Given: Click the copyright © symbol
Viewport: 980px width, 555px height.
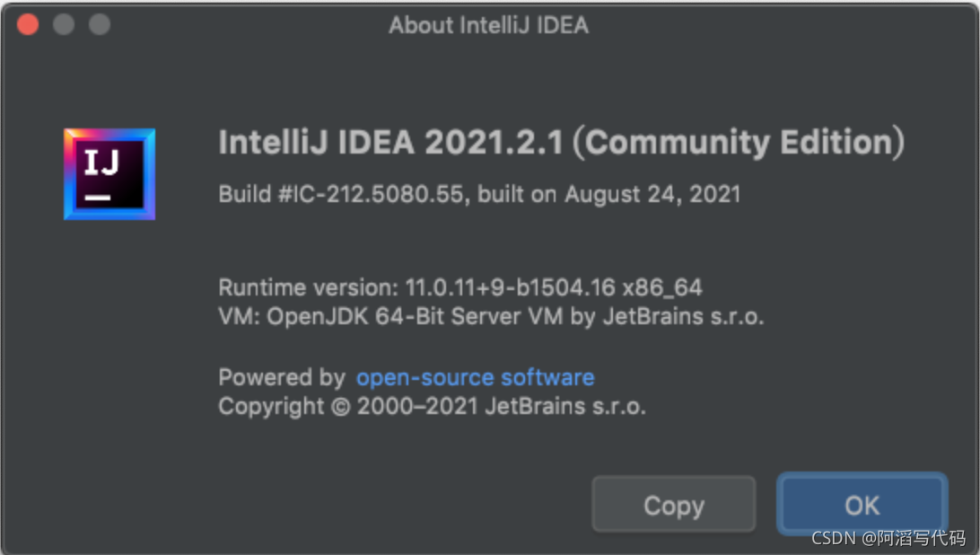Looking at the screenshot, I should coord(339,407).
